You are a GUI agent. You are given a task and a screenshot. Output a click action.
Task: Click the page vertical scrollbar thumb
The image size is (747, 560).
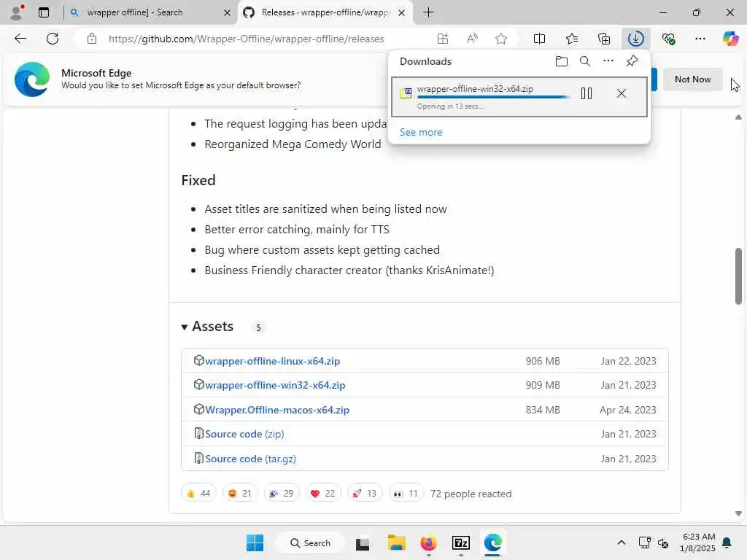point(738,276)
